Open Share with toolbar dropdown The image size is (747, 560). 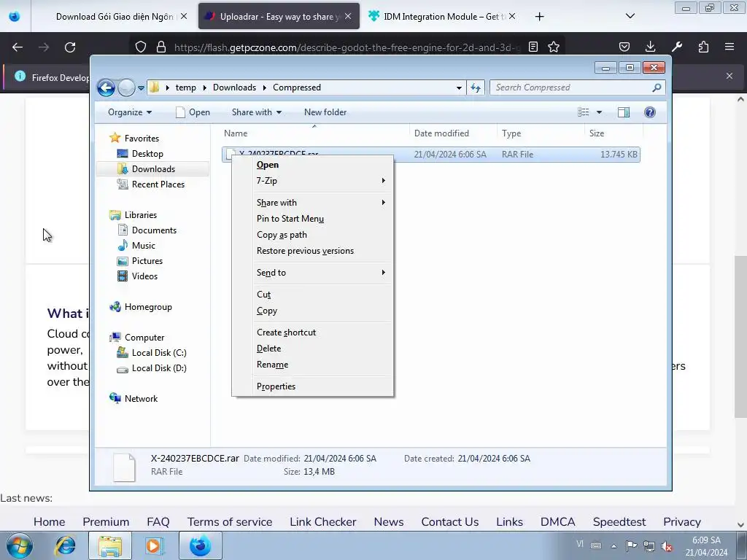[256, 112]
